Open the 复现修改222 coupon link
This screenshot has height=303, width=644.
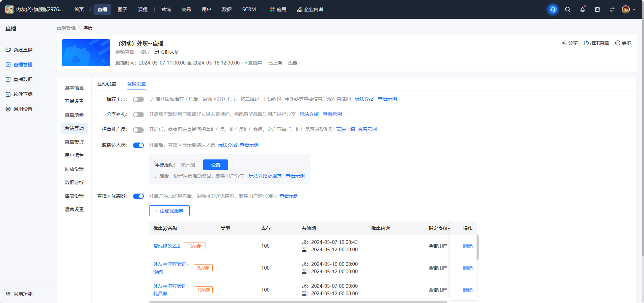tap(167, 246)
